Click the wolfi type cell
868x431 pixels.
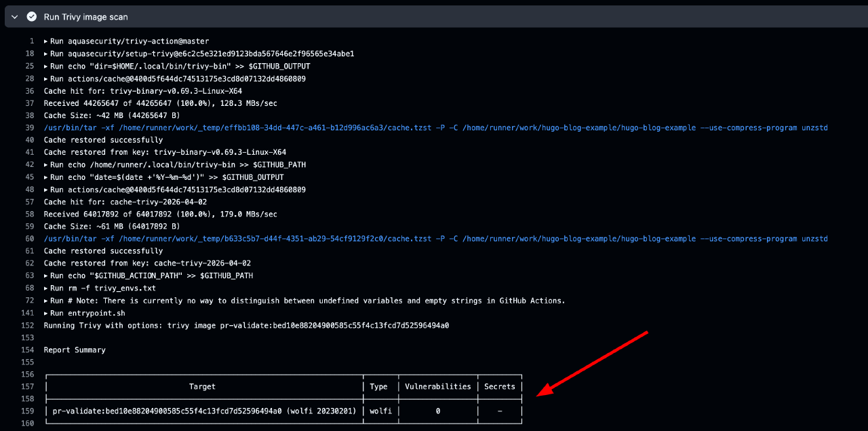pos(381,411)
